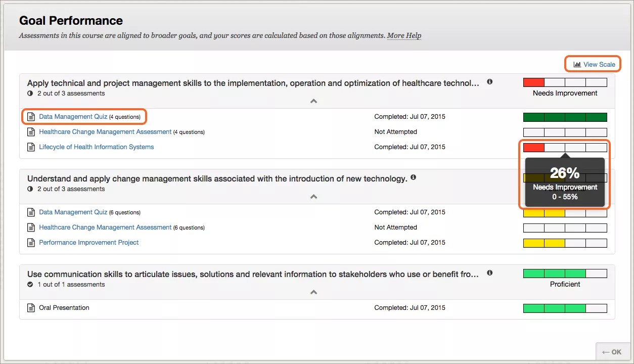The width and height of the screenshot is (634, 364).
Task: Collapse the change management skills goal section
Action: coord(313,197)
